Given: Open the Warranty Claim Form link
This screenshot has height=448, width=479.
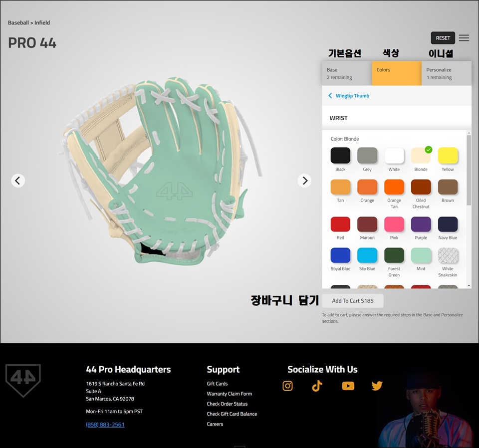Looking at the screenshot, I should [x=230, y=394].
